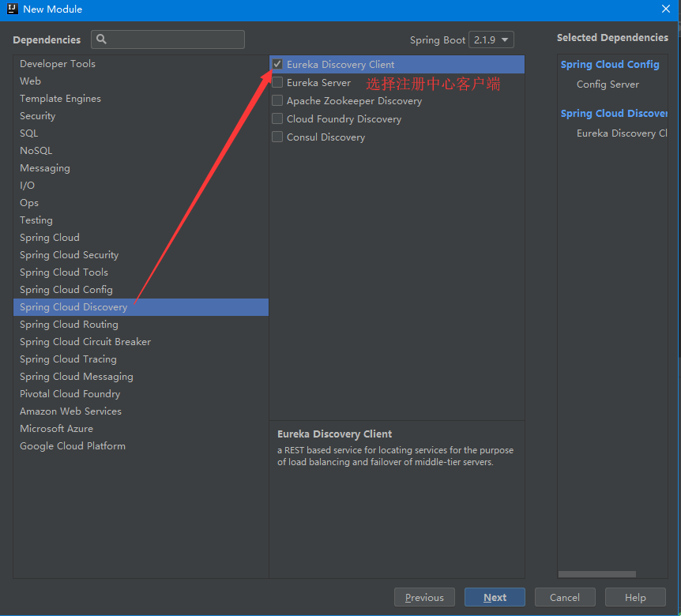This screenshot has width=681, height=616.
Task: Select Spring Cloud Config in Selected Dependencies
Action: click(610, 65)
